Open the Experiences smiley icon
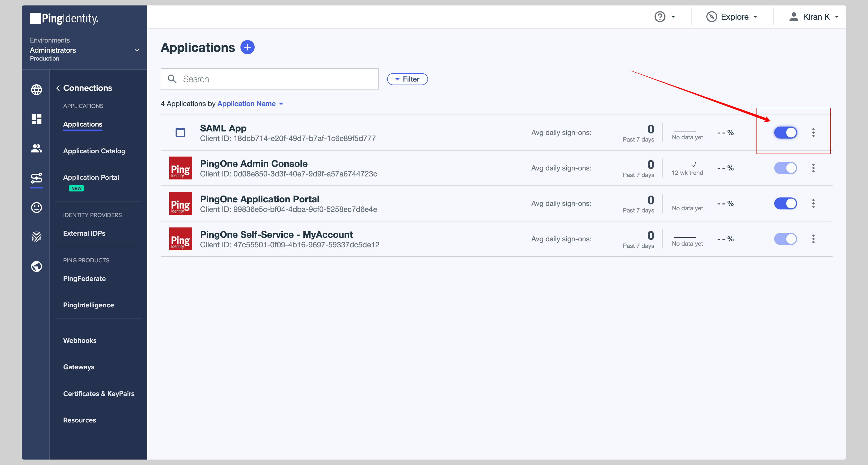This screenshot has height=465, width=868. (36, 208)
